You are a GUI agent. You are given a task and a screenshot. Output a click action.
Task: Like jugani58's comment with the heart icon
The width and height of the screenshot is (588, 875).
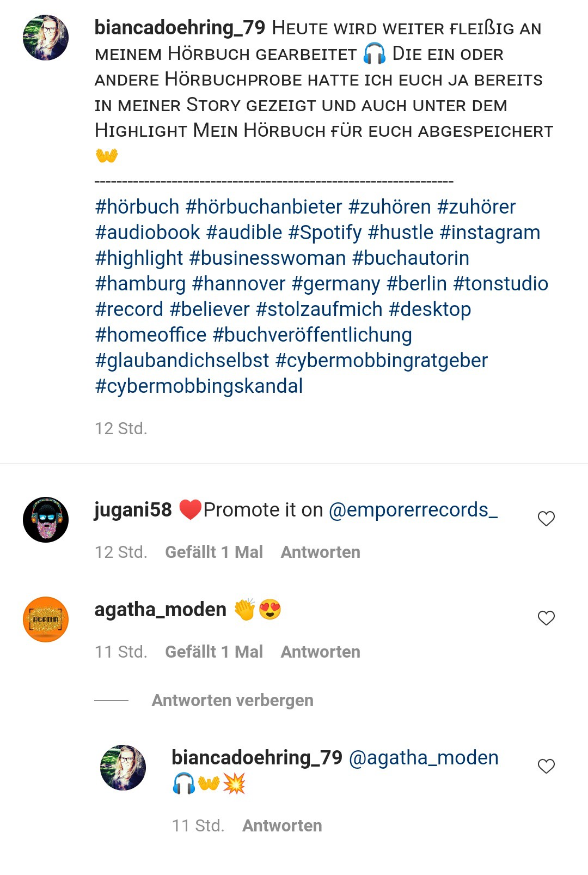pyautogui.click(x=546, y=519)
